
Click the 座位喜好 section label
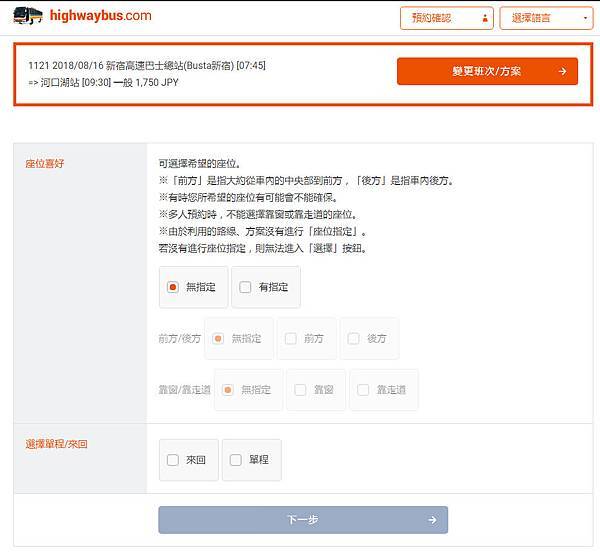(x=44, y=164)
